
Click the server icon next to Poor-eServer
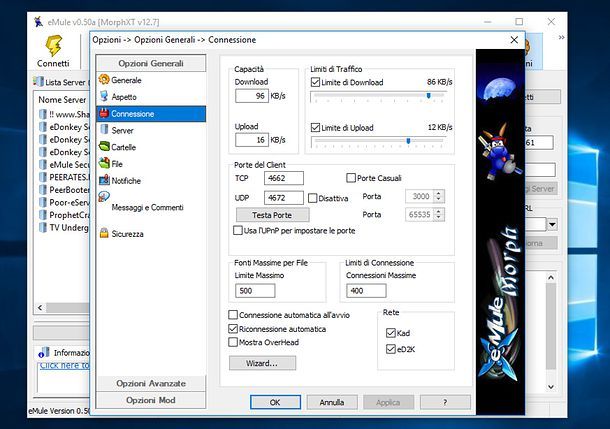click(43, 202)
